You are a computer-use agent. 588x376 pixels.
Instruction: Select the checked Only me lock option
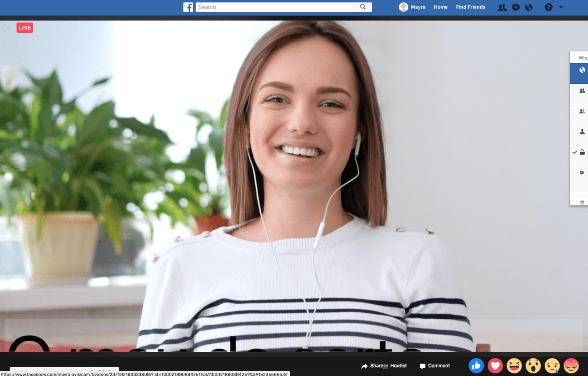coord(579,155)
